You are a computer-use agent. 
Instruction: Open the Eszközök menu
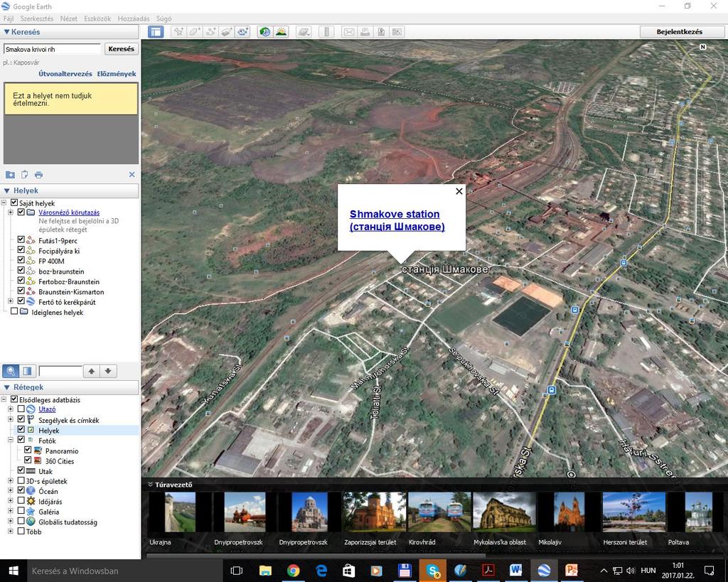(97, 18)
